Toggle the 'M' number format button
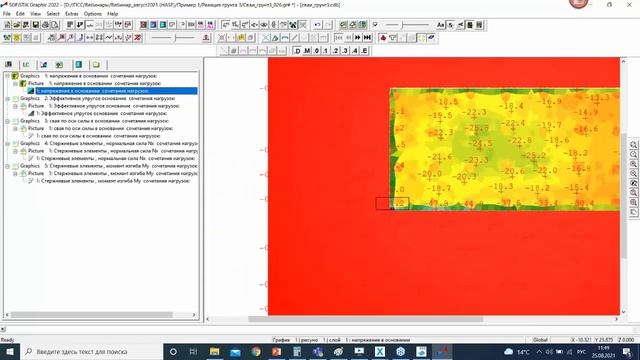640x360 pixels. (x=307, y=51)
